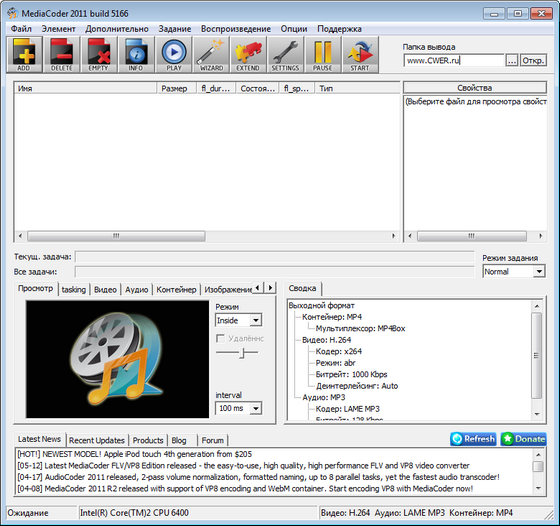Open the Режим задания Normal dropdown
This screenshot has height=526, width=560.
coord(513,271)
